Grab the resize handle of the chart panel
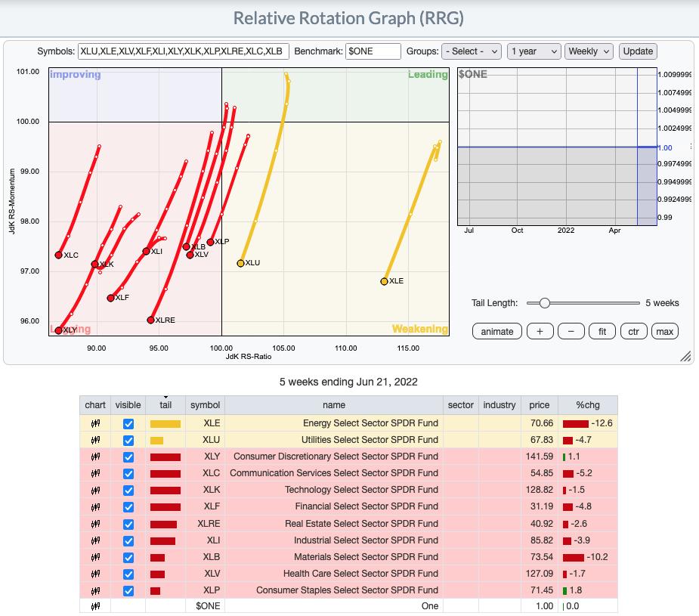This screenshot has height=616, width=699. click(685, 356)
